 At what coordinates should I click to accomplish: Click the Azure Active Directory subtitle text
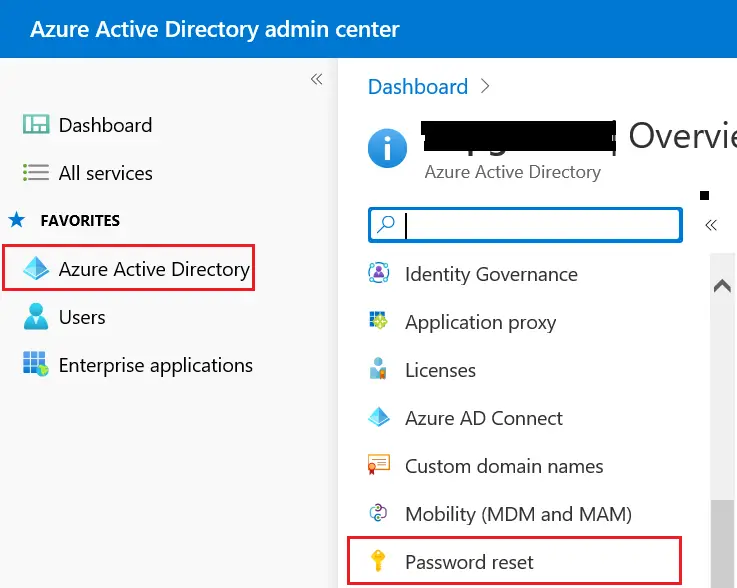coord(512,172)
